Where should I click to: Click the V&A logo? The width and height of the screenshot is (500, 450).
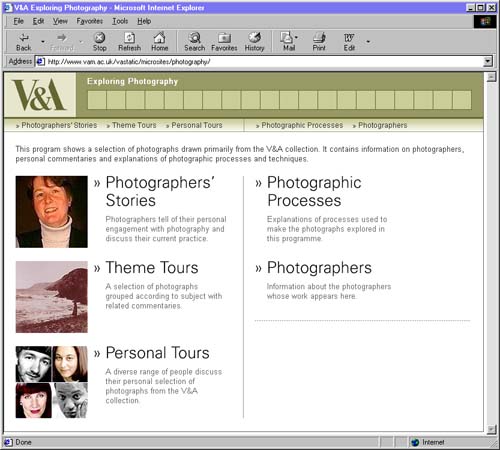coord(40,95)
